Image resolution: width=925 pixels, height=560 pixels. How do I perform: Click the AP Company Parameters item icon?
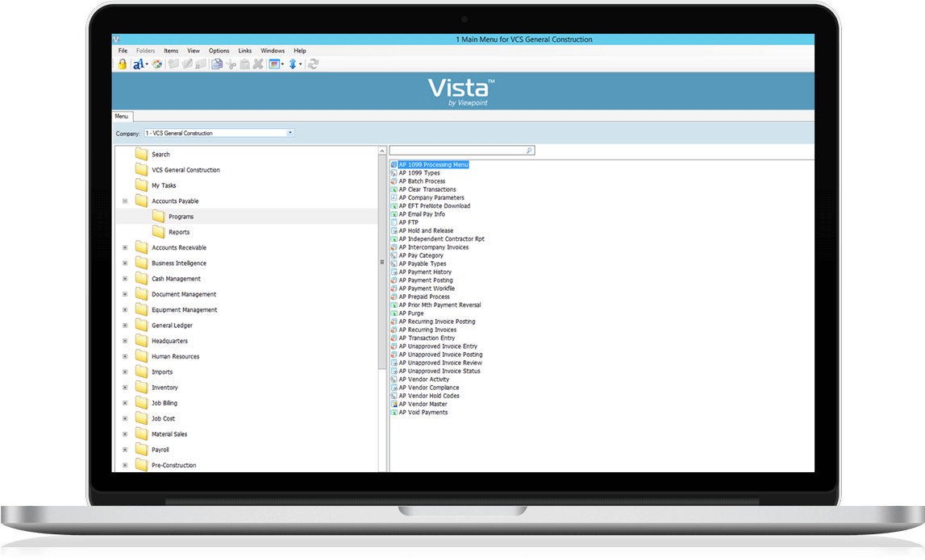coord(394,198)
